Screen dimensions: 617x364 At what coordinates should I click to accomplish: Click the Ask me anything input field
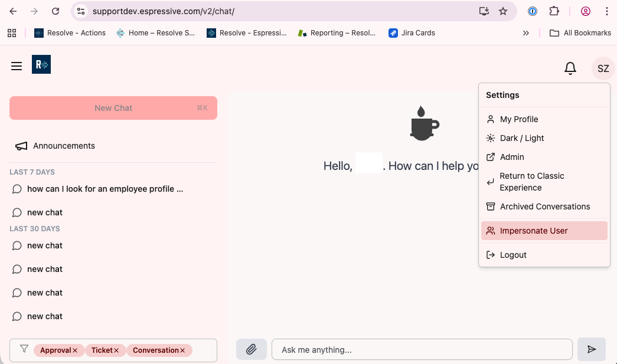pos(422,349)
